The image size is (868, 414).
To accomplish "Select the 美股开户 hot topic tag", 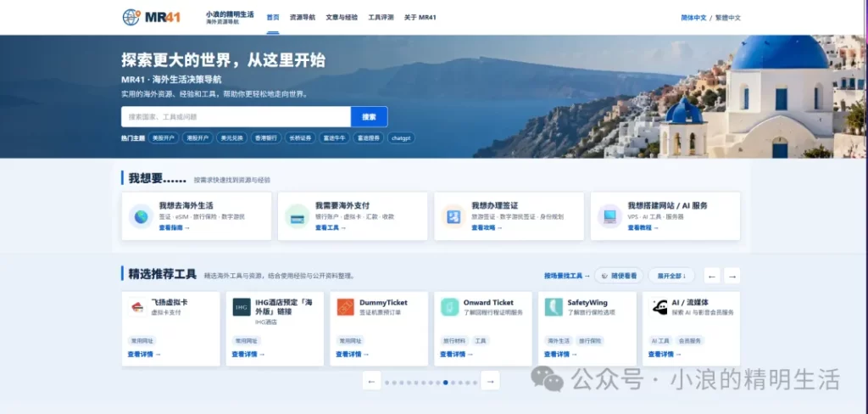I will [164, 138].
